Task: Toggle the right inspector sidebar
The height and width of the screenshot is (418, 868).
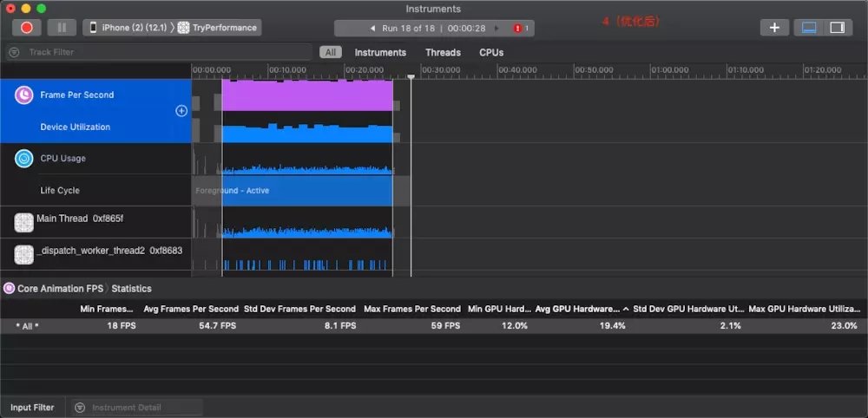Action: click(838, 28)
